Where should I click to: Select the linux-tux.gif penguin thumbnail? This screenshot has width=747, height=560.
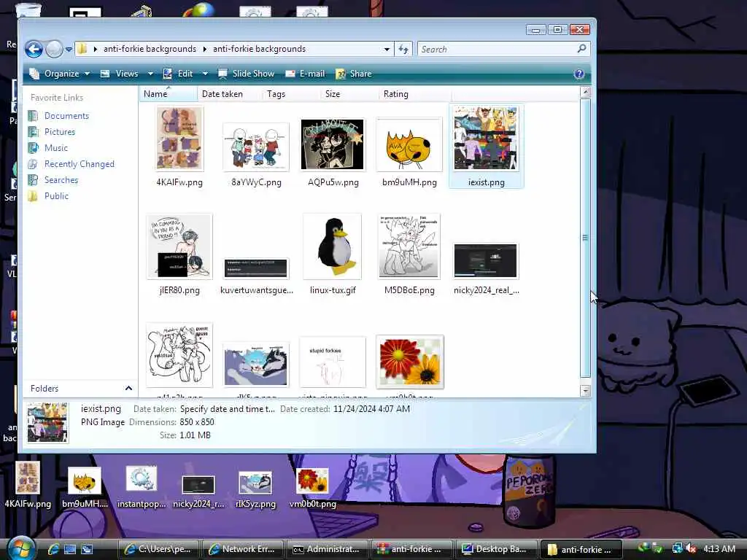tap(333, 246)
